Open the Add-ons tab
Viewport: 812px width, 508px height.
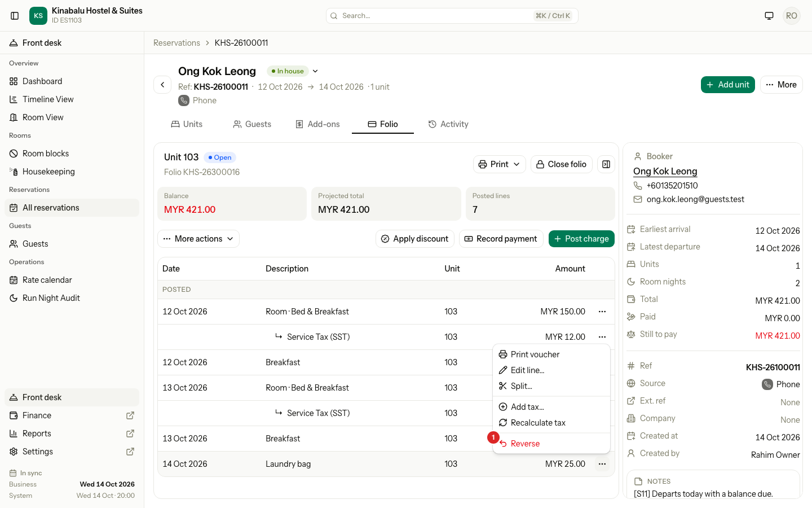click(x=317, y=124)
